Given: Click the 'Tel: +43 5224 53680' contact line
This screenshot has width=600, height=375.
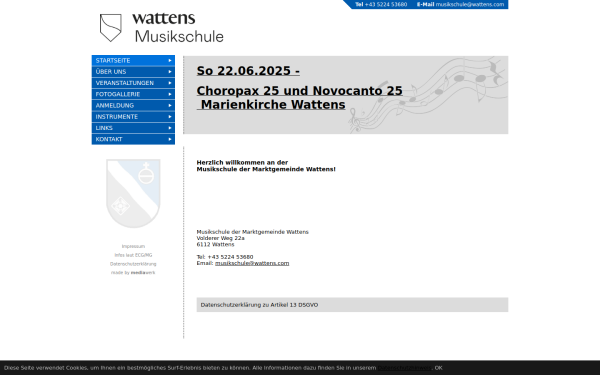Looking at the screenshot, I should (225, 257).
